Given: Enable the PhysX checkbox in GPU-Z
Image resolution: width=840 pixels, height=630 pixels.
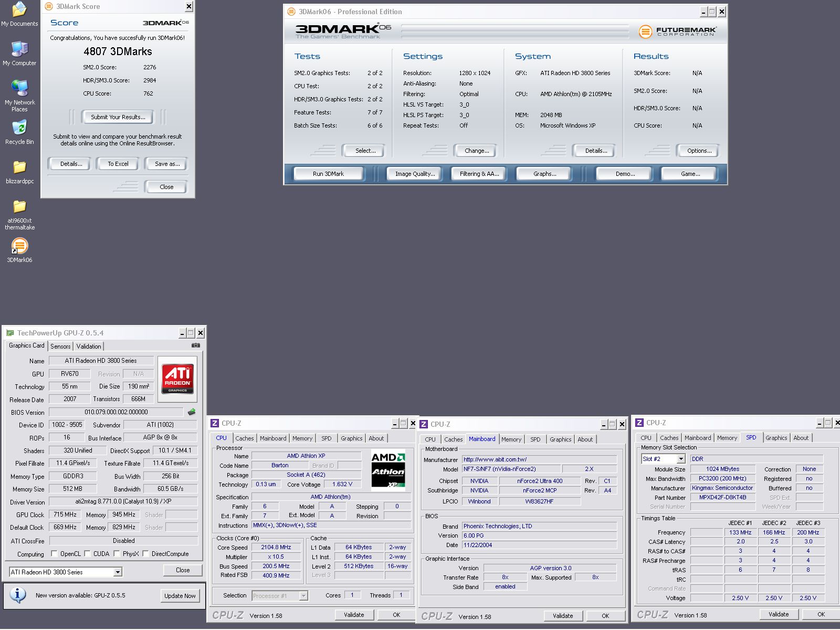Looking at the screenshot, I should [117, 553].
